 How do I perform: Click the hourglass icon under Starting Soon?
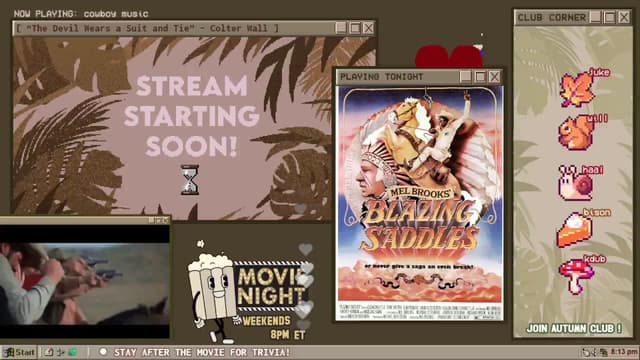click(190, 180)
